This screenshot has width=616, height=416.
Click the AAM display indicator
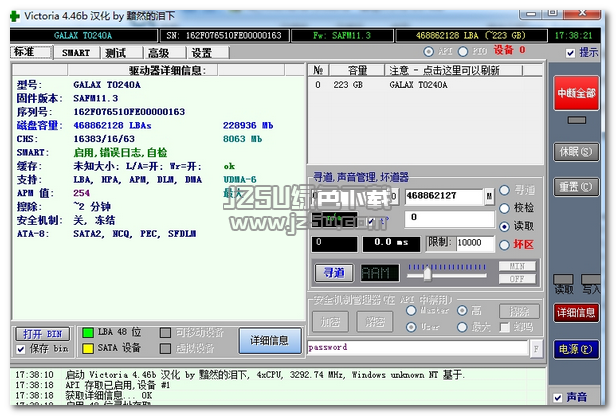pyautogui.click(x=380, y=273)
